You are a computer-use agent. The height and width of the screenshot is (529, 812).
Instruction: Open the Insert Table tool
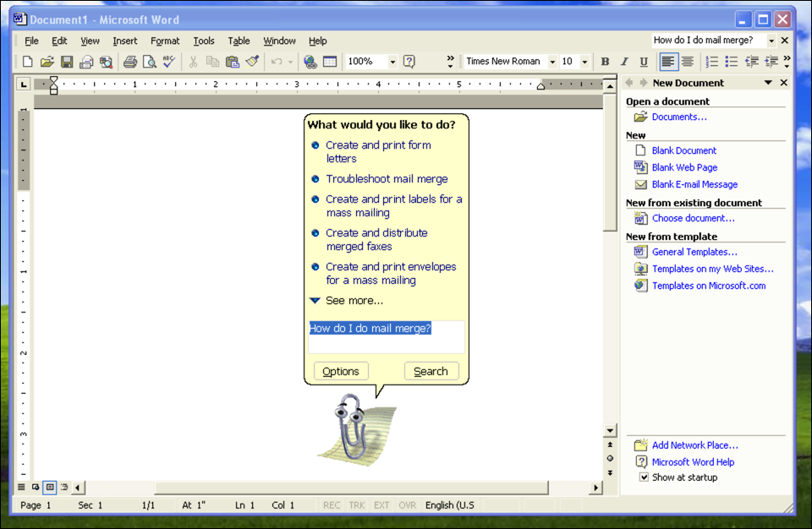[329, 61]
